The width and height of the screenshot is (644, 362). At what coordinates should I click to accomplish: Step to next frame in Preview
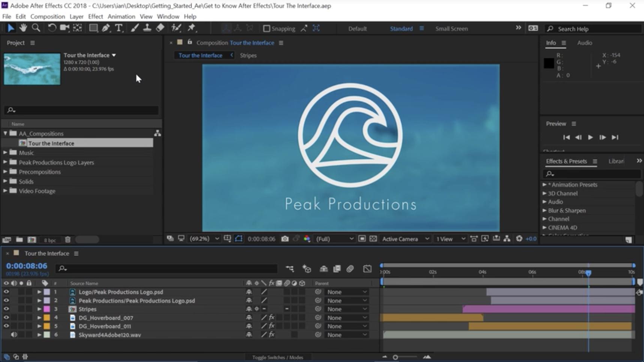click(602, 138)
